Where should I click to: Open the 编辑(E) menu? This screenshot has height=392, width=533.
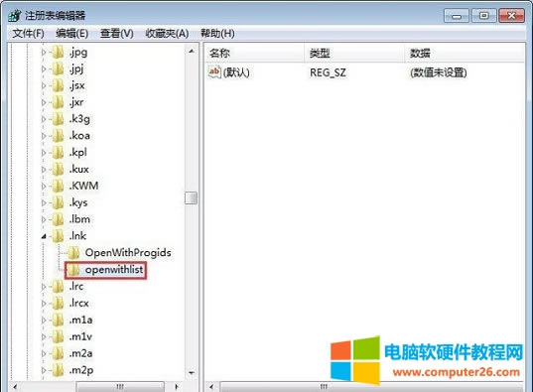pyautogui.click(x=72, y=34)
